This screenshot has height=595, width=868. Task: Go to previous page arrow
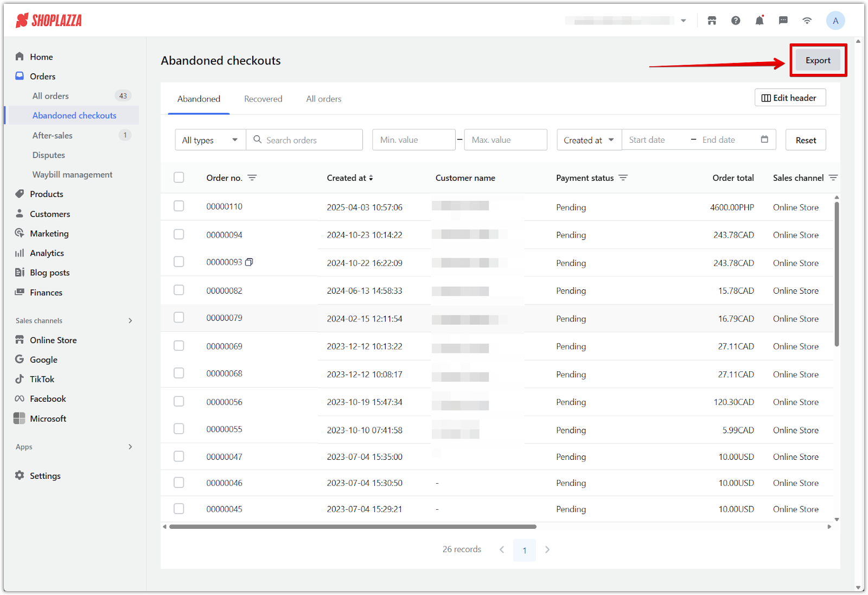[x=502, y=549]
